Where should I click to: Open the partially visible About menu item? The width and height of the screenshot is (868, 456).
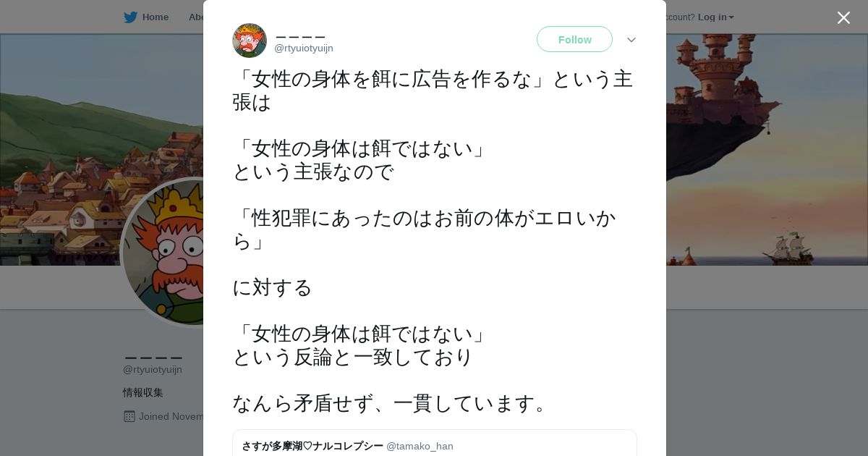coord(195,17)
